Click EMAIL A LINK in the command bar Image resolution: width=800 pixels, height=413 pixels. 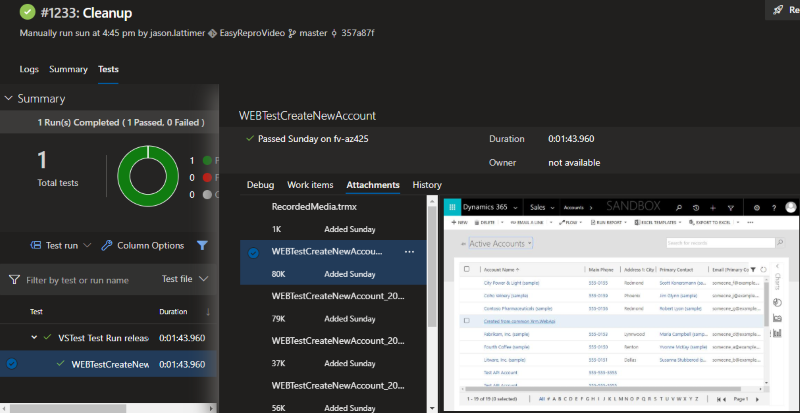tap(529, 223)
